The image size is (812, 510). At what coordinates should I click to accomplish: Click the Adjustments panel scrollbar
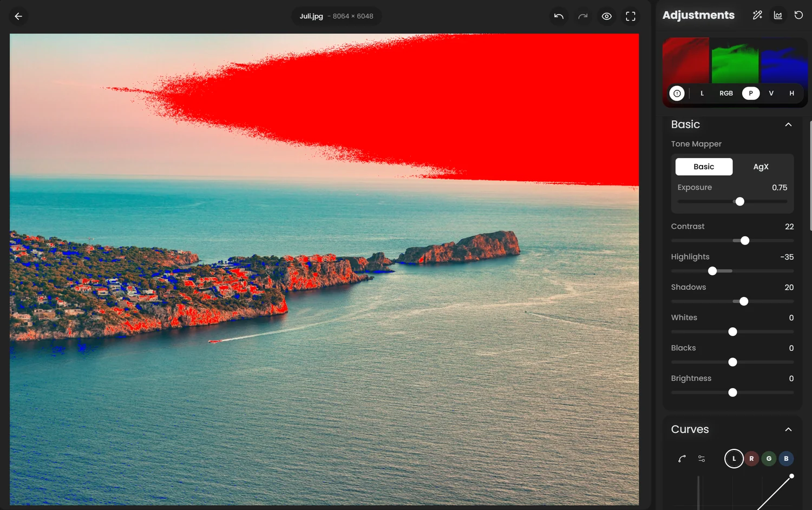[810, 176]
